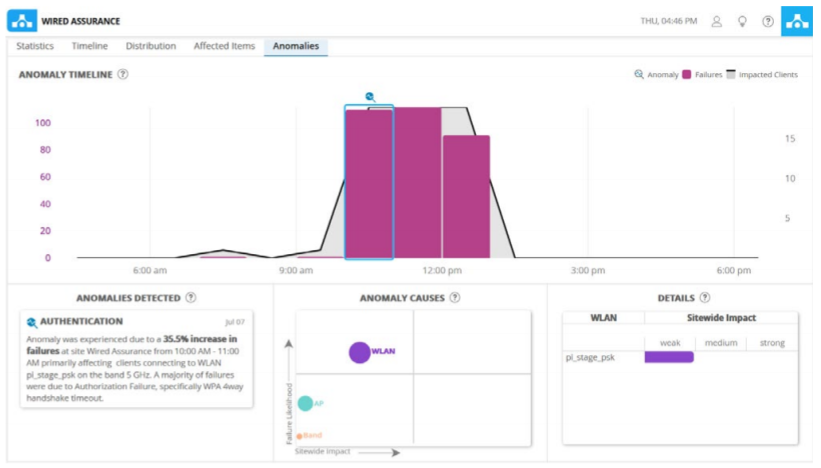Click the Jul 07 date on anomaly card
Image resolution: width=821 pixels, height=468 pixels.
click(235, 322)
